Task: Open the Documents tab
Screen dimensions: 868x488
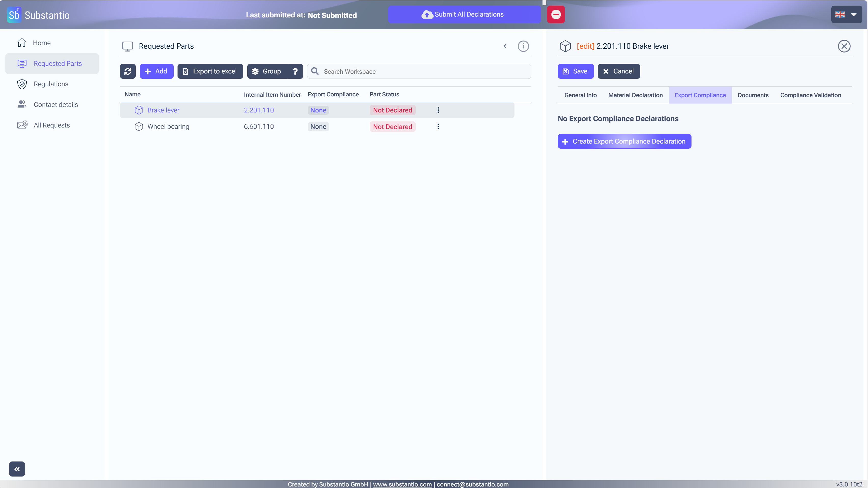Action: (x=753, y=95)
